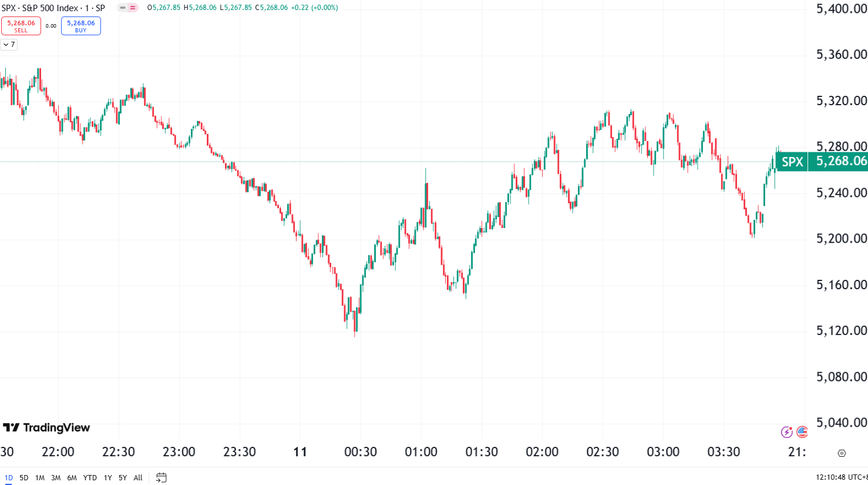Choose the YTD date range
The image size is (868, 485).
click(x=90, y=478)
